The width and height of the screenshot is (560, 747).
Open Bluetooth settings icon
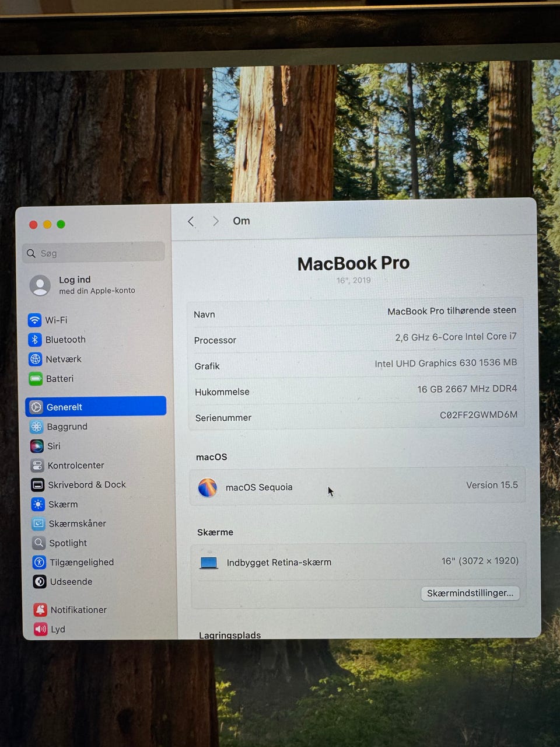pyautogui.click(x=35, y=340)
